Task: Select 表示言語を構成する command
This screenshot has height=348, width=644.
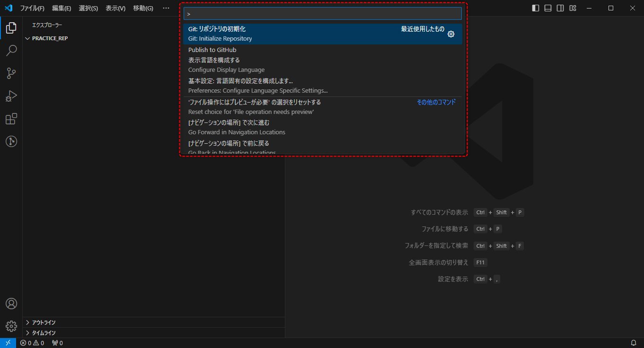Action: pos(323,65)
